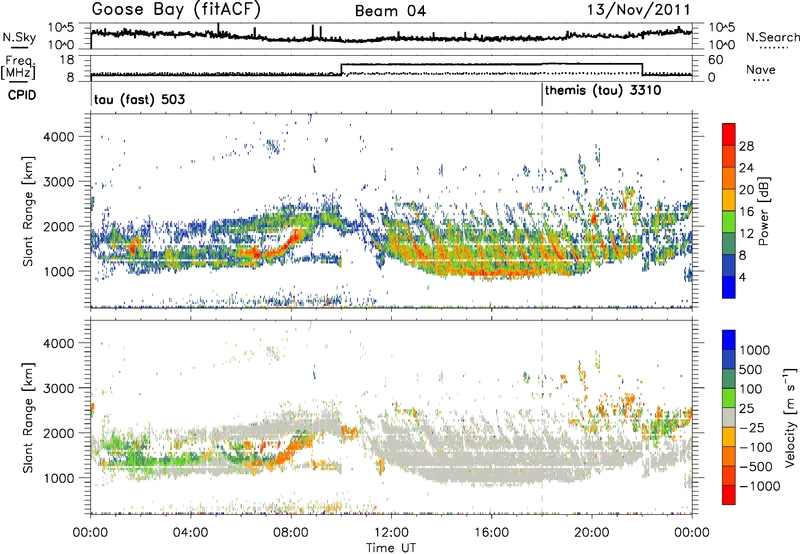Click the 'CPID' row label
The height and width of the screenshot is (554, 800).
tap(21, 95)
